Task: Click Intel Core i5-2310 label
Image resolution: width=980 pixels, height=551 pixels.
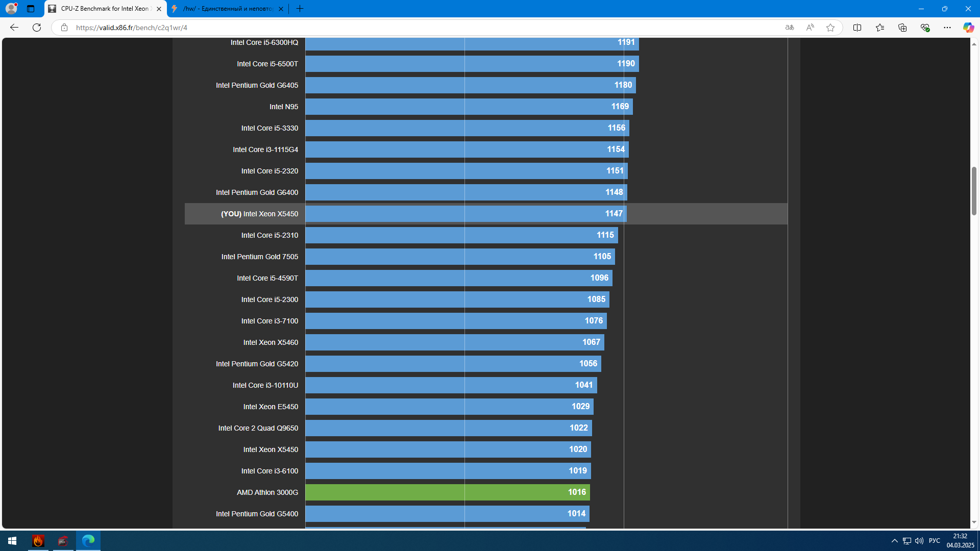Action: [x=269, y=235]
